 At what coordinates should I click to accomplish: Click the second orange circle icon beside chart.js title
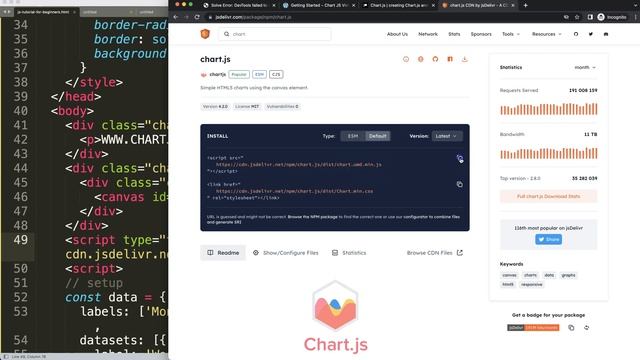pos(420,59)
